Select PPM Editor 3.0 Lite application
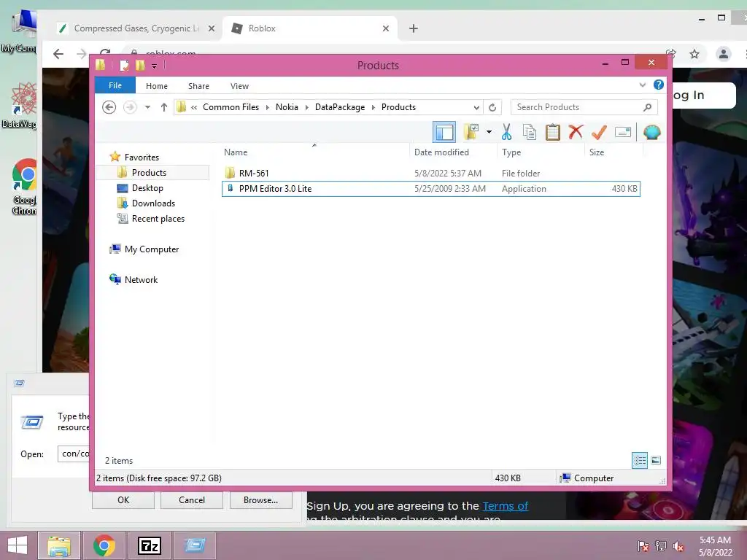747x560 pixels. pos(430,189)
